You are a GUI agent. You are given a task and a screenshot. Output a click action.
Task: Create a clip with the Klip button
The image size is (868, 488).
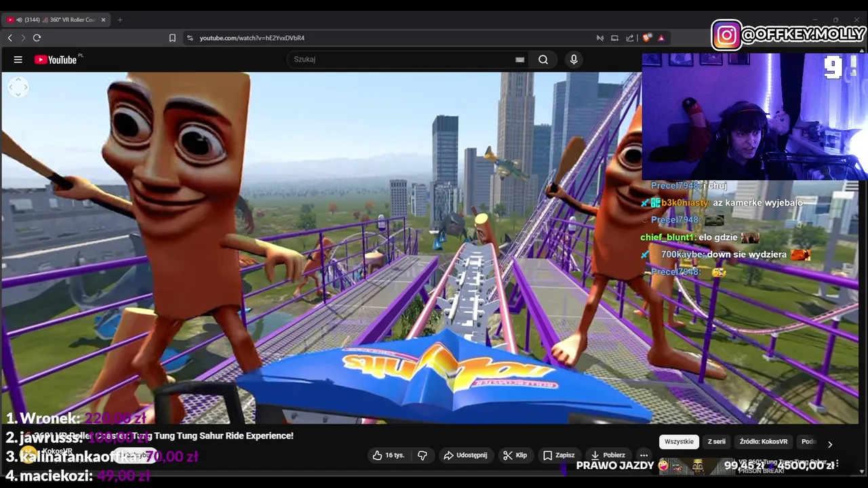point(515,455)
